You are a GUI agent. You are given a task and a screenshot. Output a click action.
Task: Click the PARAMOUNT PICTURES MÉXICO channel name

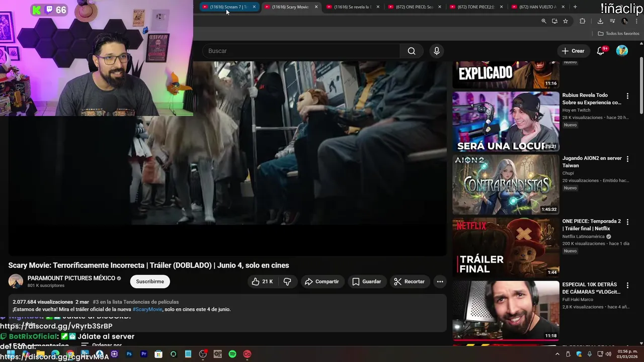coord(71,278)
